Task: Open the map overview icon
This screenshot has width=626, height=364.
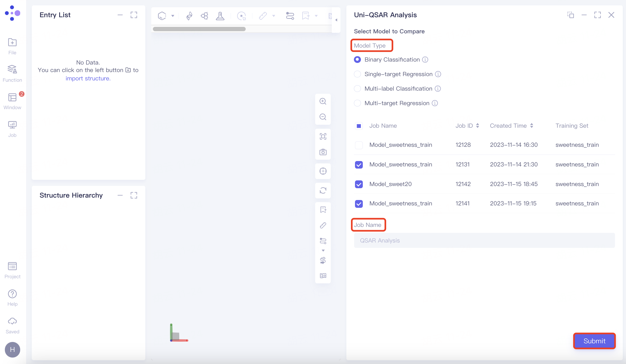Action: tap(323, 276)
